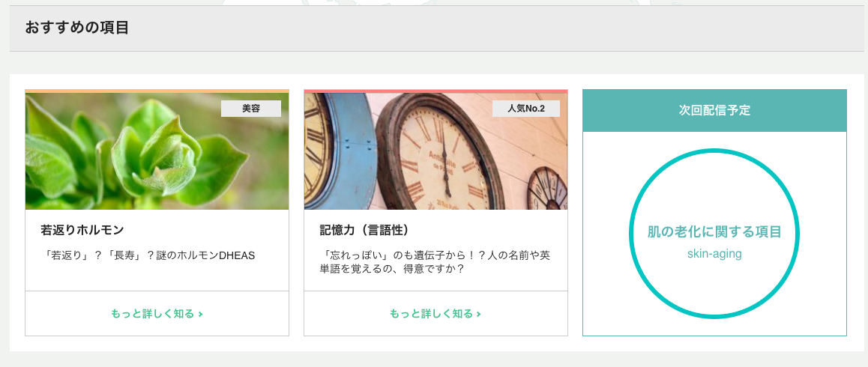Open the 若返りホルモン card green plant thumbnail

157,151
